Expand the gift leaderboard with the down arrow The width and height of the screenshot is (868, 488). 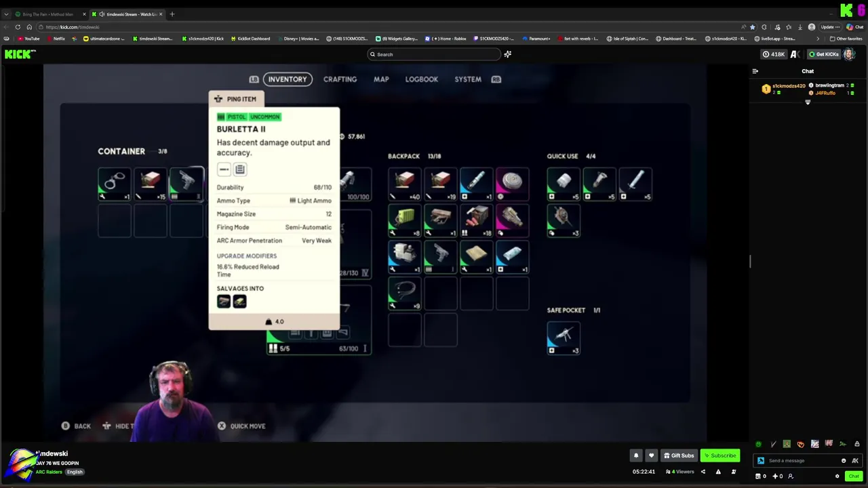(x=808, y=102)
